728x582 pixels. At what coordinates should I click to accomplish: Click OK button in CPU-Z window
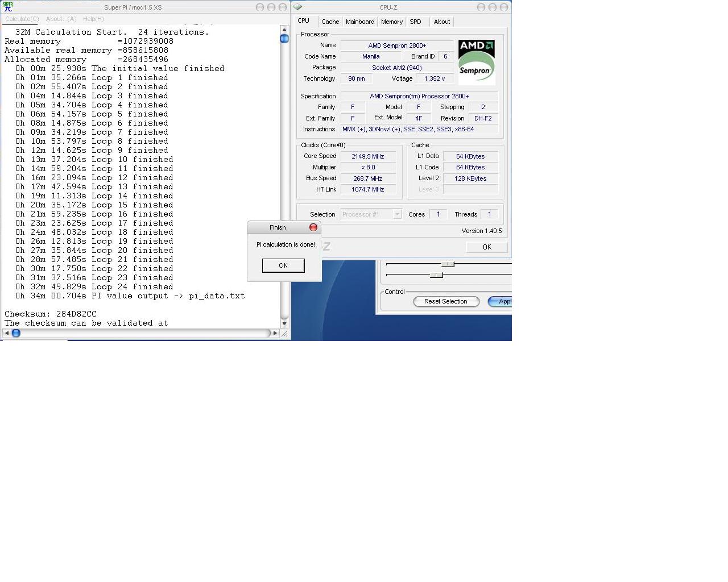487,247
